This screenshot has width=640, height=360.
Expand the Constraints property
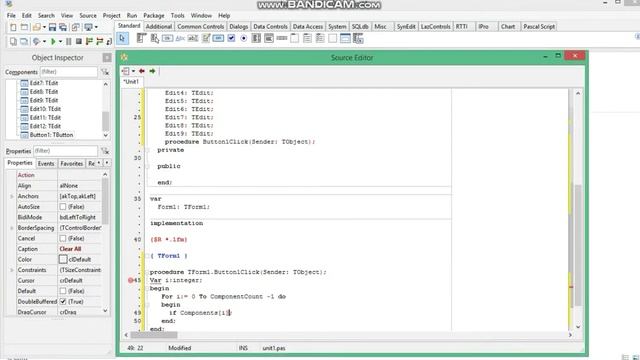pos(11,270)
